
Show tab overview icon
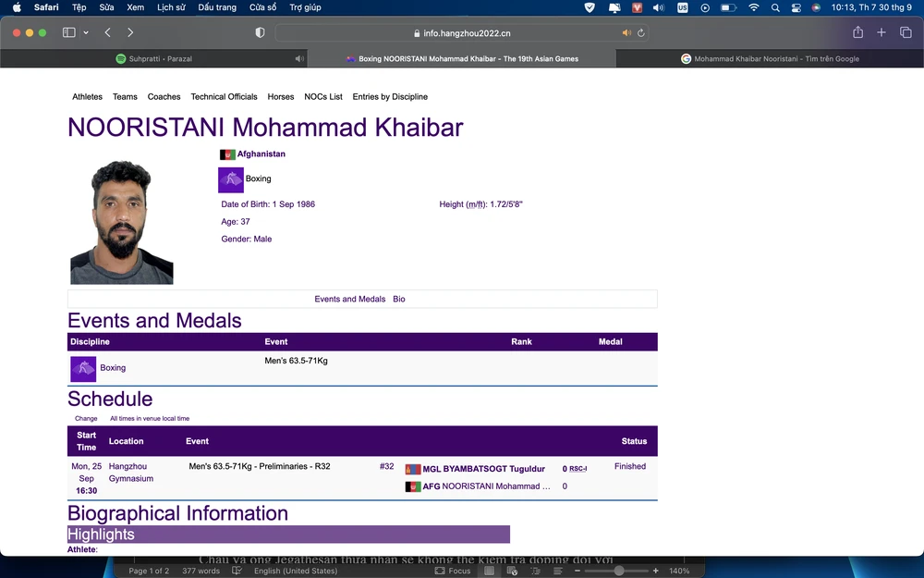(x=906, y=32)
